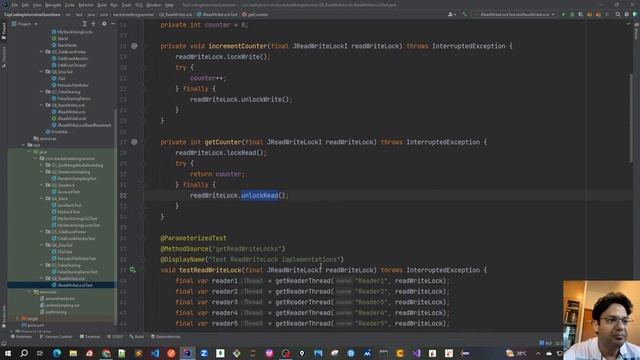Click JReadWriteLockTest breadcrumb in navigation bar
Screen dimensions: 640x360
217,14
